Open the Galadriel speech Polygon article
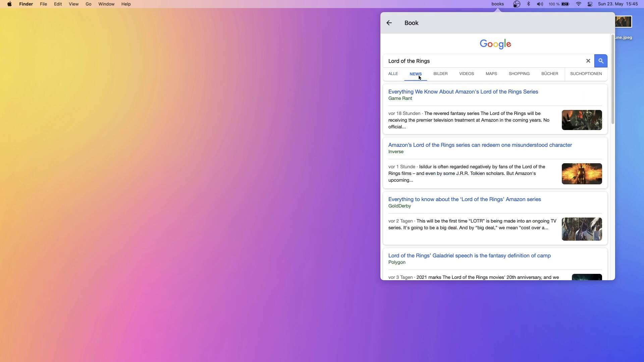The width and height of the screenshot is (644, 362). 470,256
